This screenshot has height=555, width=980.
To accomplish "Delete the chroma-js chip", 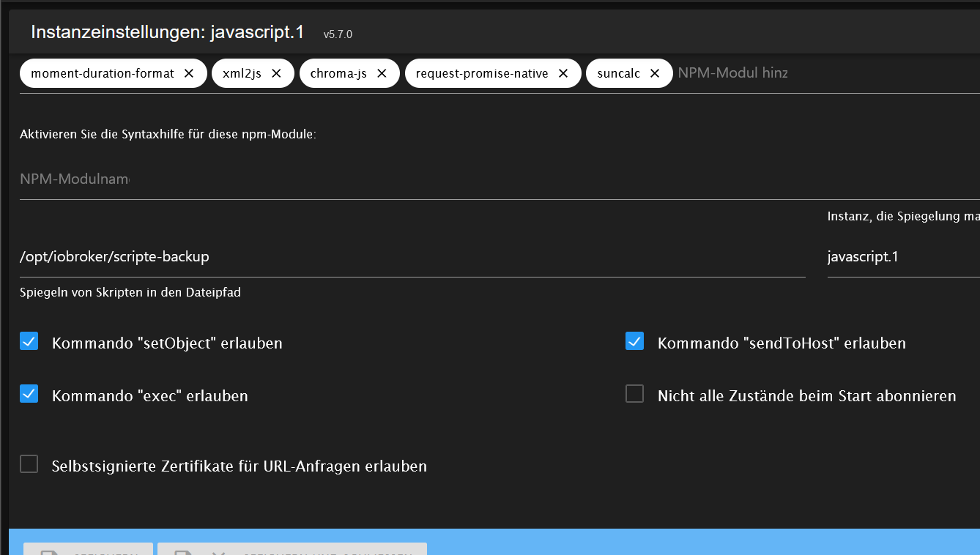I will (x=382, y=73).
